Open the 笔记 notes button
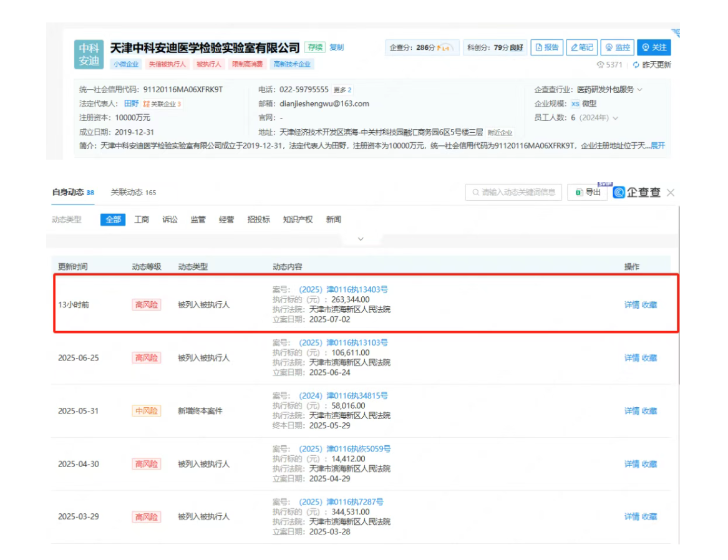 click(581, 47)
